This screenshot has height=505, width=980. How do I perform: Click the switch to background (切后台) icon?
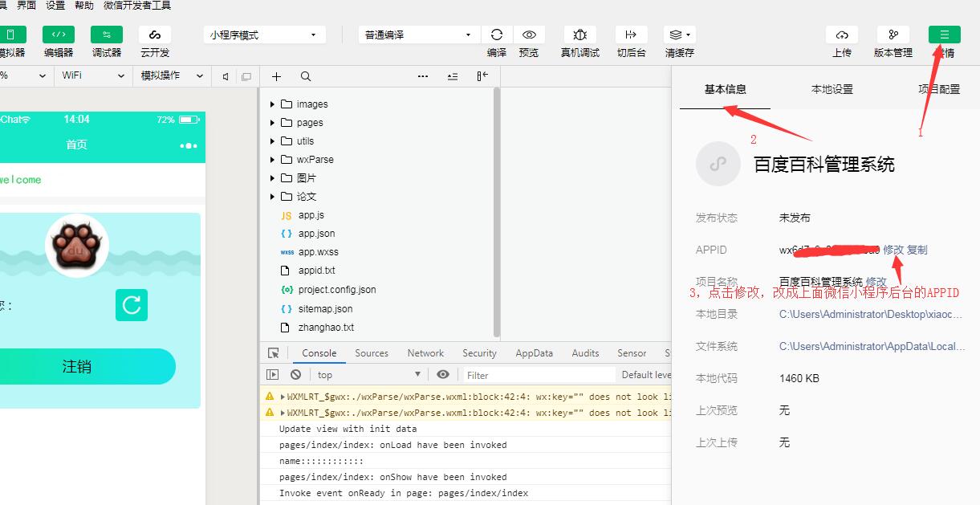pos(632,35)
